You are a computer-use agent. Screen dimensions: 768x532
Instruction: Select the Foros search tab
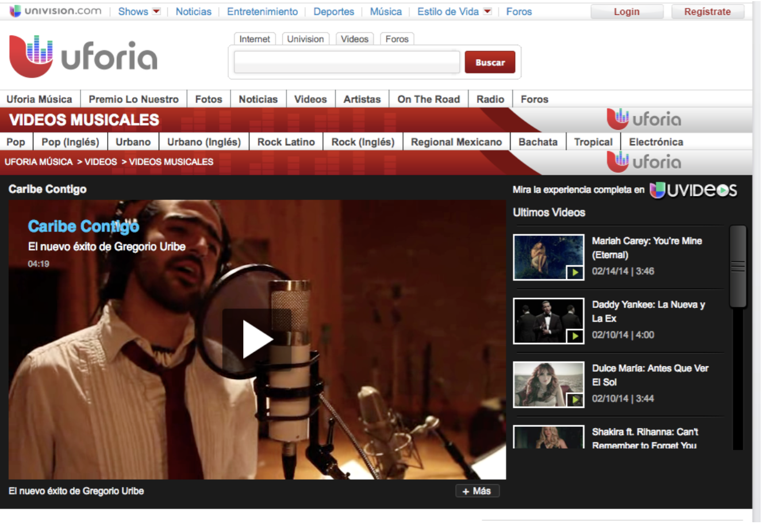pos(397,39)
